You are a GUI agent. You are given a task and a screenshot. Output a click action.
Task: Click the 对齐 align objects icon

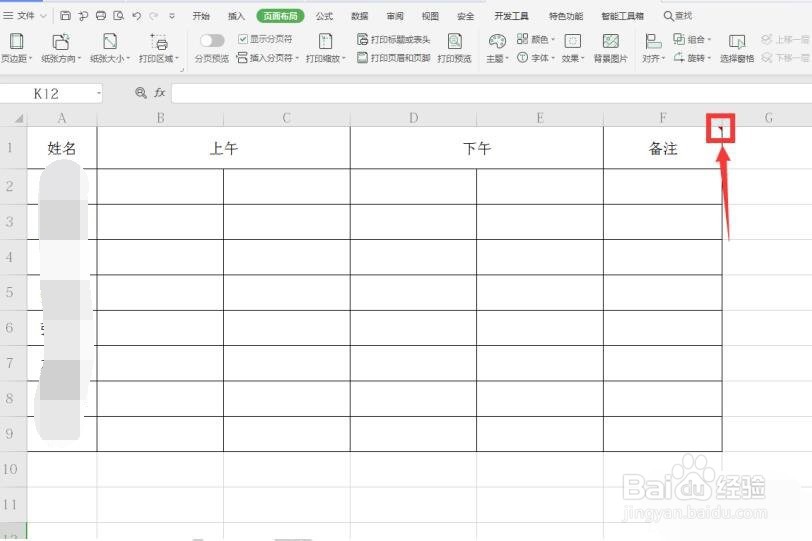point(653,41)
